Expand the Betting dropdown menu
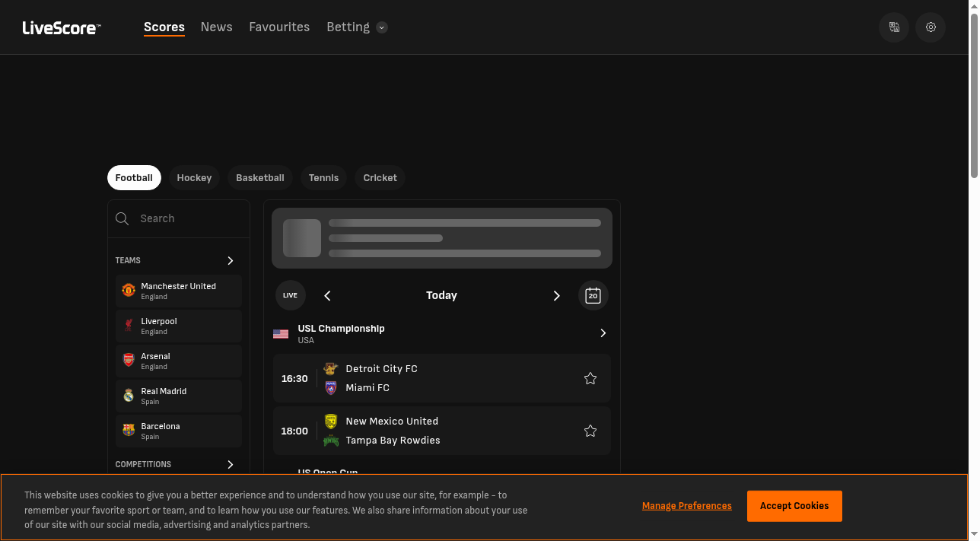980x541 pixels. point(382,27)
